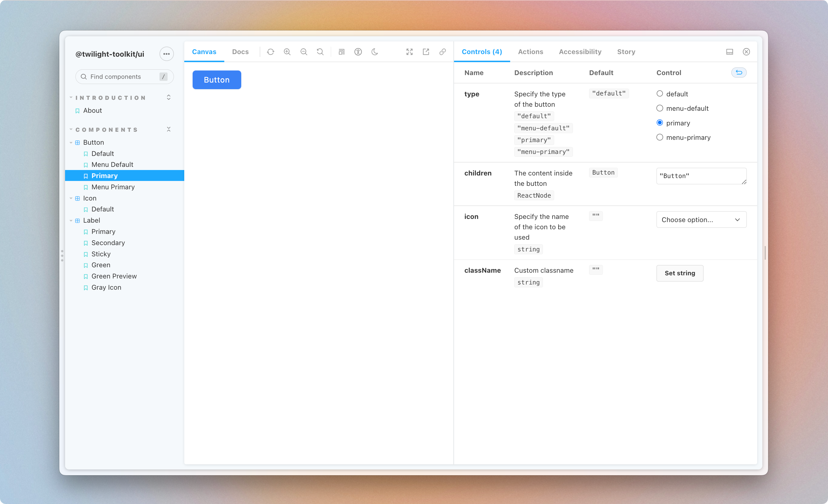The image size is (828, 504).
Task: Toggle the viewport size icon
Action: (341, 52)
